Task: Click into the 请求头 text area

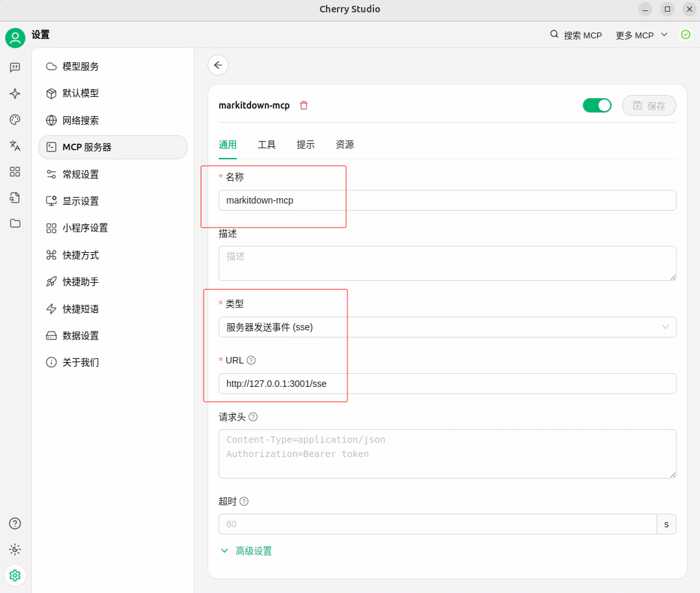Action: click(448, 454)
